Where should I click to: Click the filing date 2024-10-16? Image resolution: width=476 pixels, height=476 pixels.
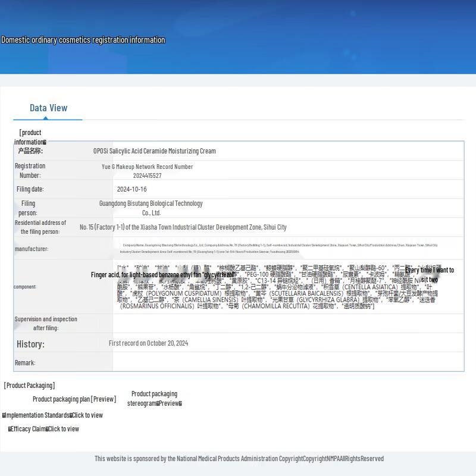point(131,189)
